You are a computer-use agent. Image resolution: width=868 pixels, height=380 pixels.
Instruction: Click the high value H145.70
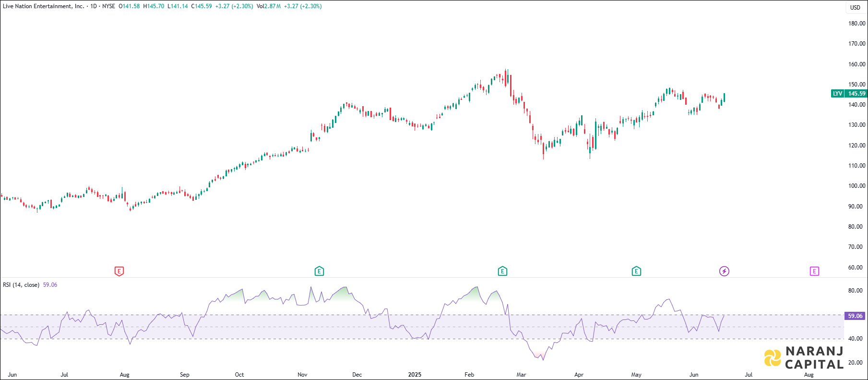point(154,6)
